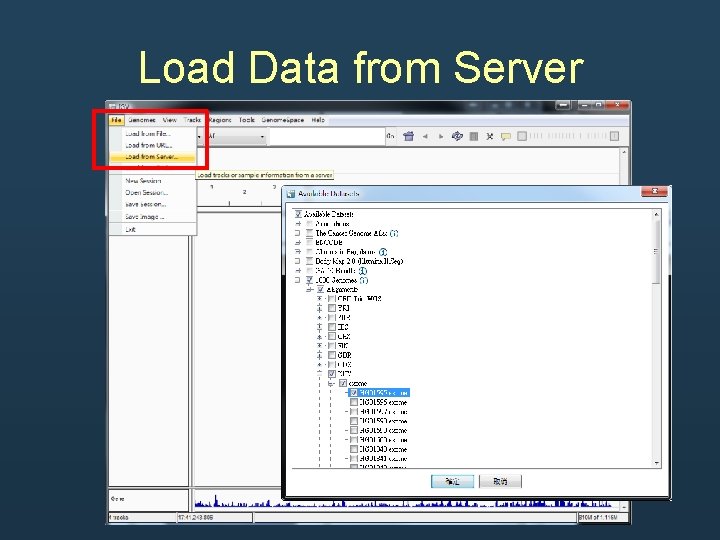The width and height of the screenshot is (720, 540).
Task: Choose Load from File in File menu
Action: (x=152, y=134)
